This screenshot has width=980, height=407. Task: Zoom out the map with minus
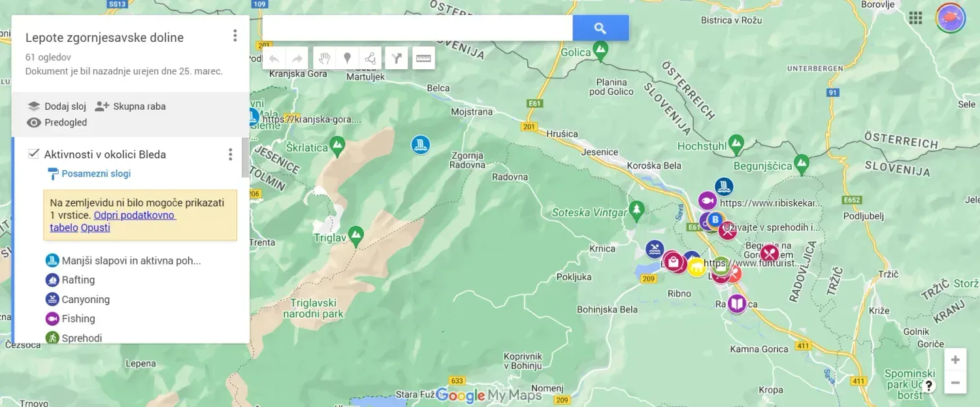(955, 382)
